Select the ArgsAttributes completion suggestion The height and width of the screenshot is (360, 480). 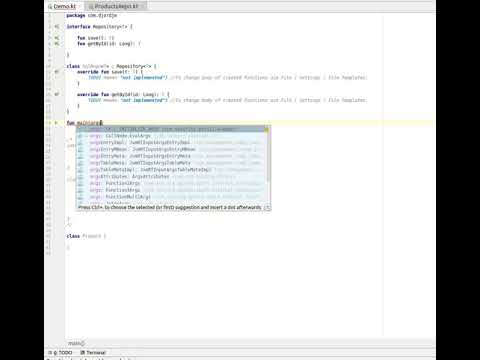pos(171,176)
